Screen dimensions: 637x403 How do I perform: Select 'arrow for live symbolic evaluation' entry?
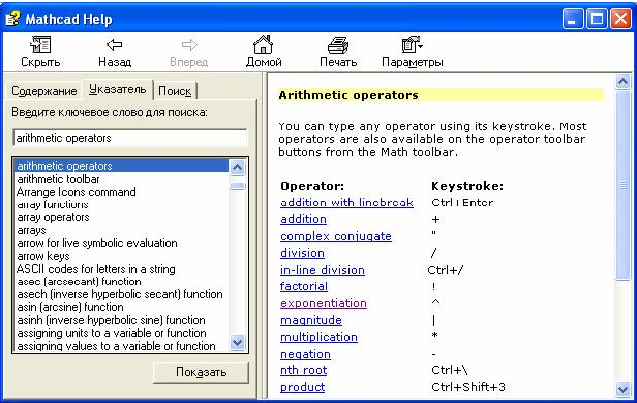click(97, 243)
